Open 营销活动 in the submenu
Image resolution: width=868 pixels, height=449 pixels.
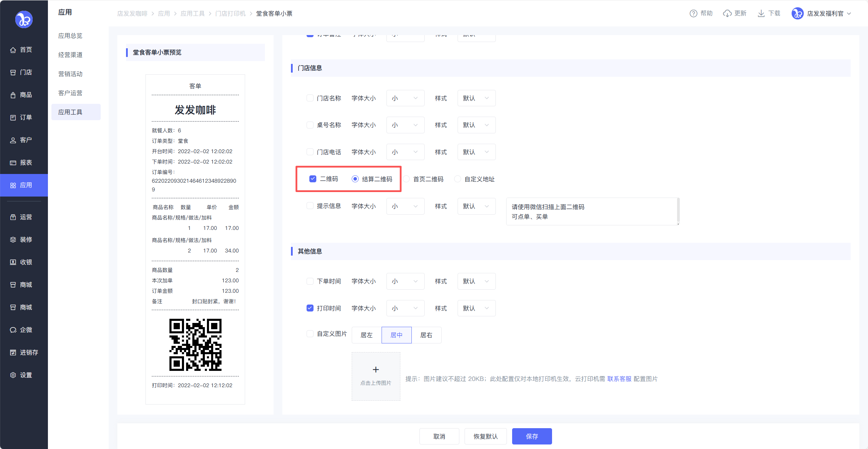70,74
